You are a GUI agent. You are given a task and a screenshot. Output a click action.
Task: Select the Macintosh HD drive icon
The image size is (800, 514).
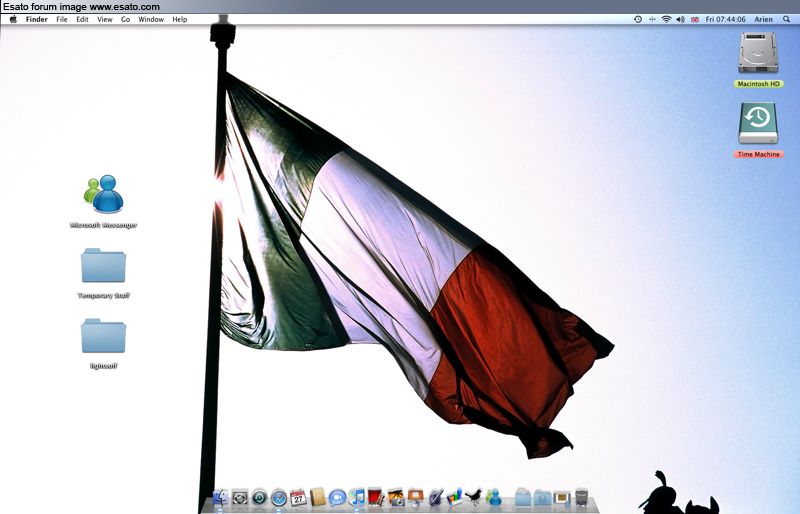click(758, 53)
